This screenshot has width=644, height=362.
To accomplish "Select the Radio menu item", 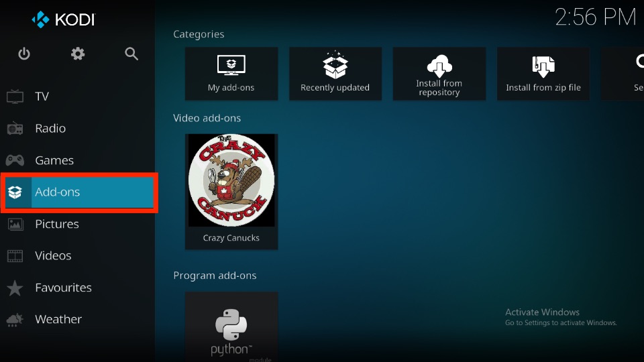I will [x=78, y=129].
